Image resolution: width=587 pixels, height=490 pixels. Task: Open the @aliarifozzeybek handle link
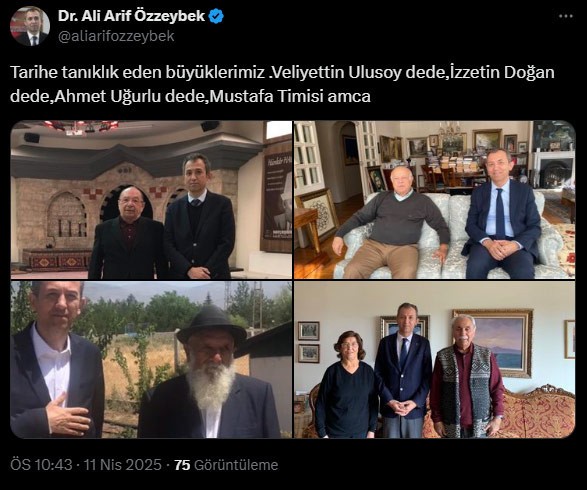(x=116, y=36)
